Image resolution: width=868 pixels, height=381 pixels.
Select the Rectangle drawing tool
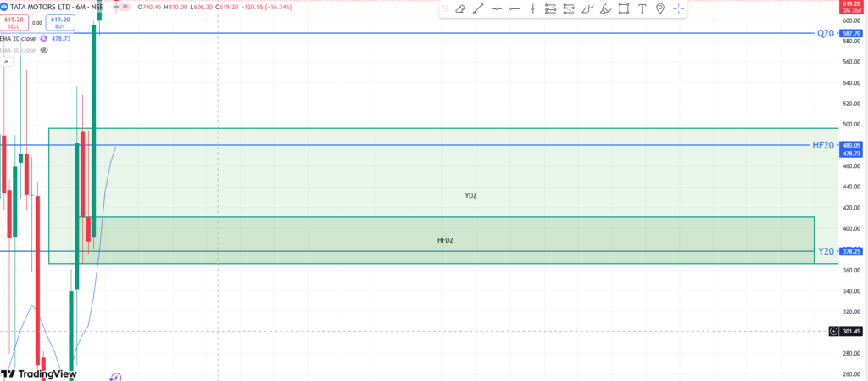click(x=624, y=8)
